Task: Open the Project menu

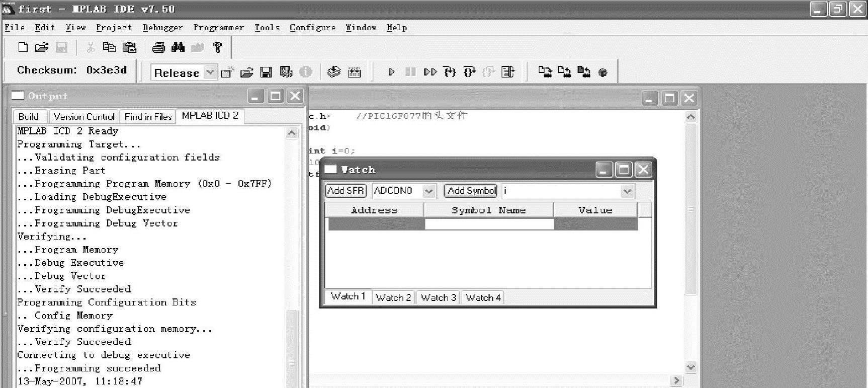Action: [x=114, y=28]
